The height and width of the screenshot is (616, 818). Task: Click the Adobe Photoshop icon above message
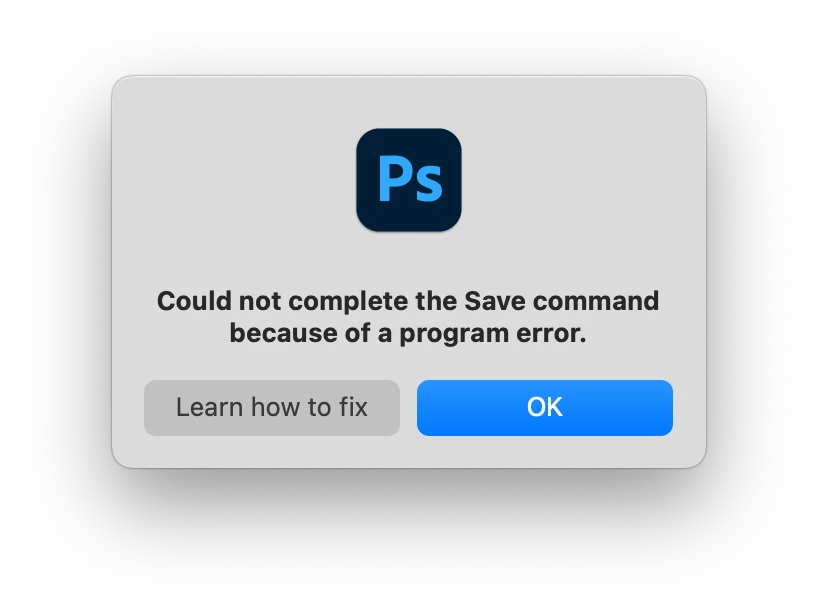[408, 180]
